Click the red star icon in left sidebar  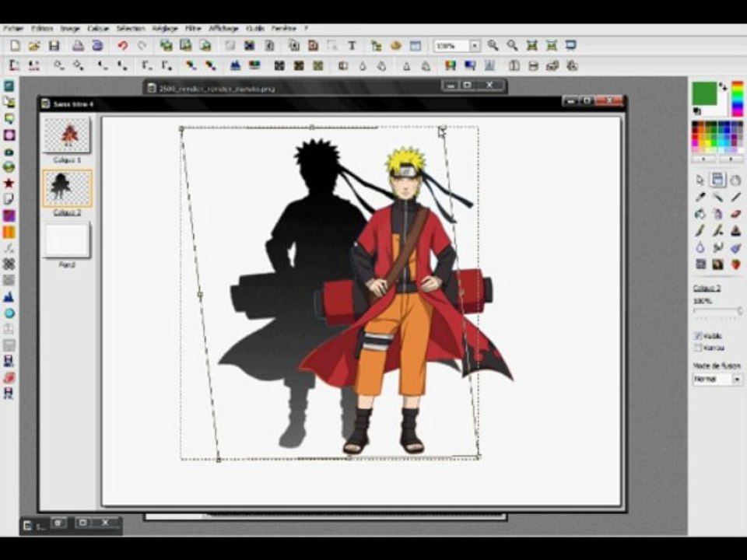point(9,184)
